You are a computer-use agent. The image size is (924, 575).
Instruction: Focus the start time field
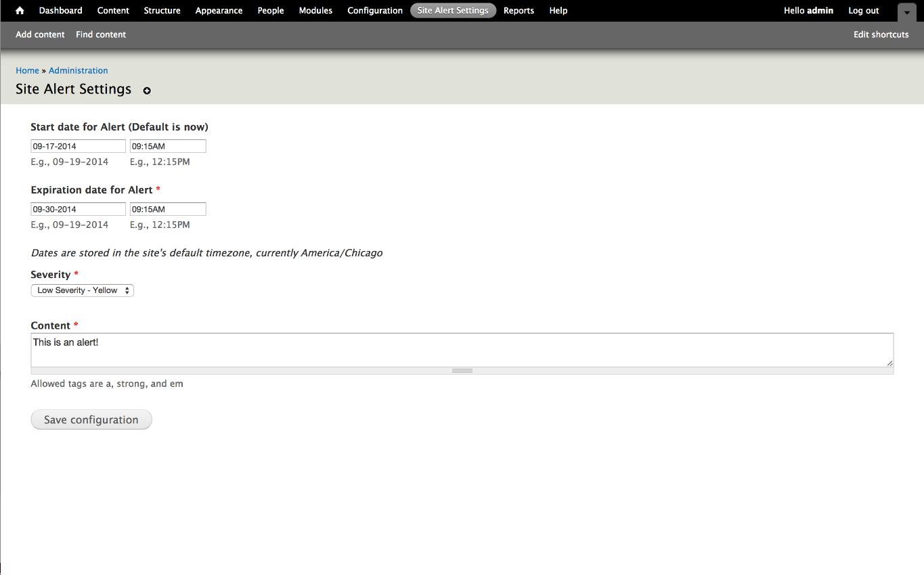click(x=168, y=146)
